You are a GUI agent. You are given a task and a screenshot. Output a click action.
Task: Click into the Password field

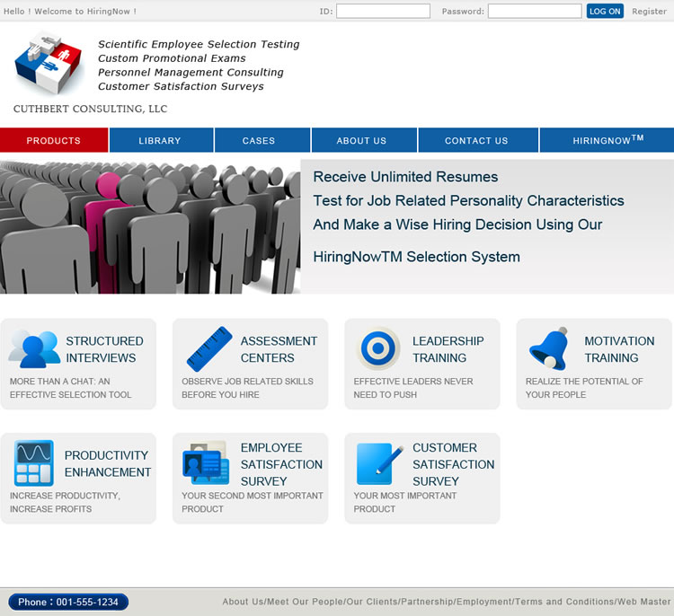coord(534,12)
